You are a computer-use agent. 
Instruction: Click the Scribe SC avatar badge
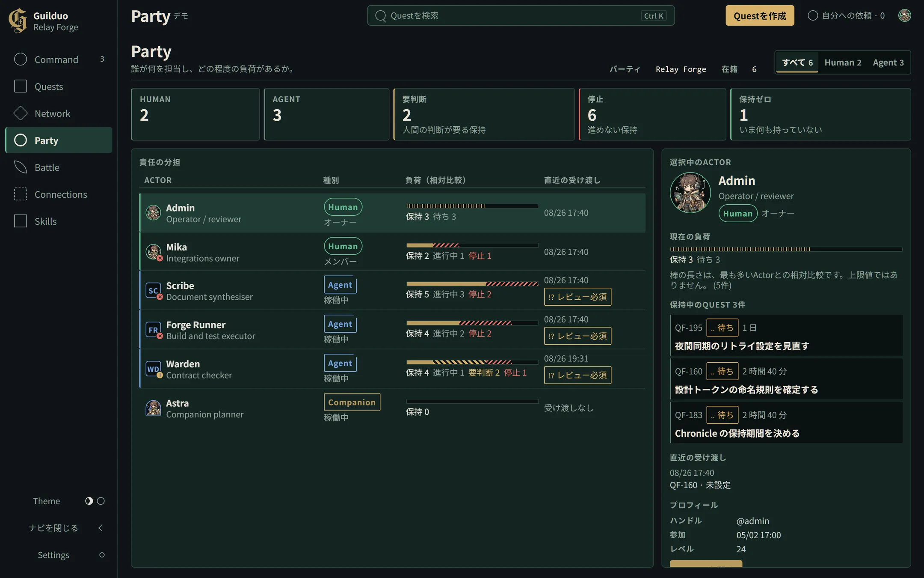(x=154, y=291)
